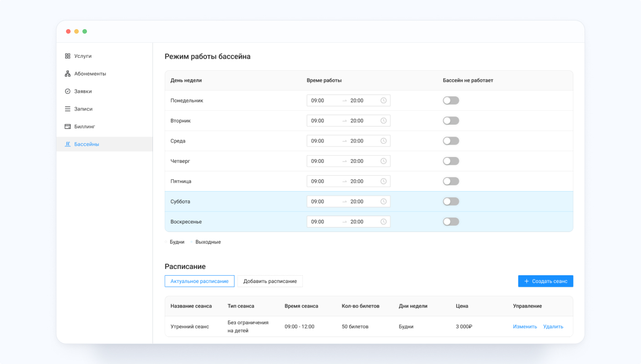Viewport: 641px width, 364px height.
Task: Click the clock icon in Суббота row
Action: click(x=383, y=202)
